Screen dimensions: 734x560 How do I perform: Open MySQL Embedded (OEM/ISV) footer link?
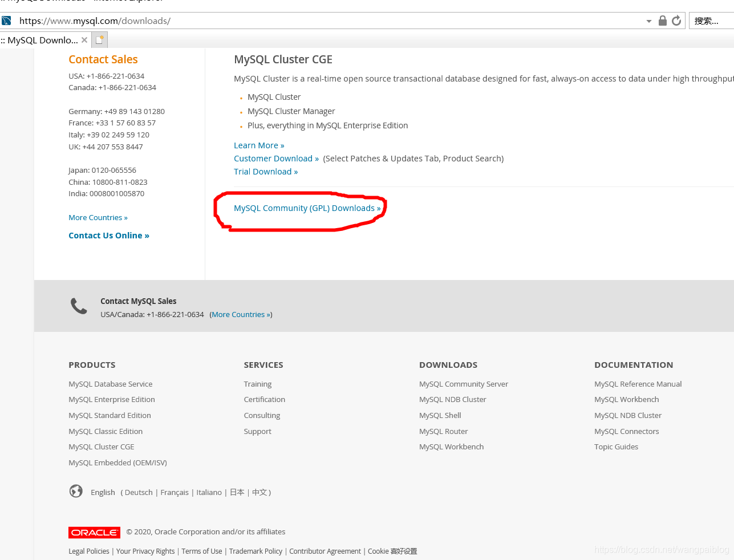coord(117,463)
